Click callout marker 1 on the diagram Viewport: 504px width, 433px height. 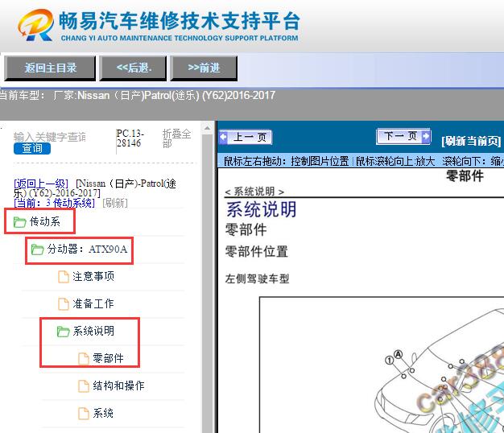(389, 361)
